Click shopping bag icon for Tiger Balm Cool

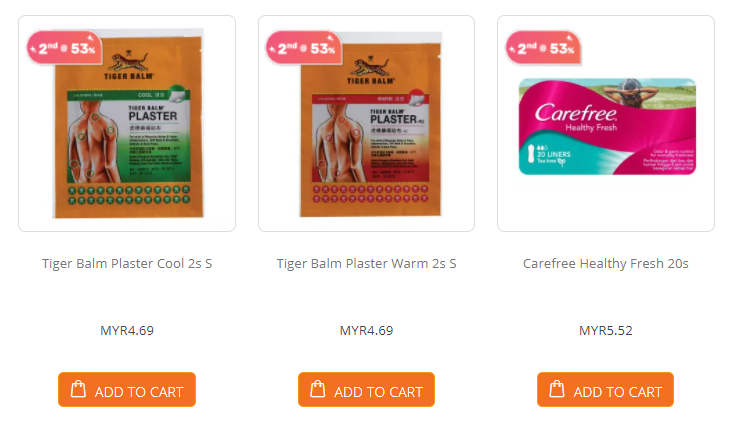click(78, 389)
